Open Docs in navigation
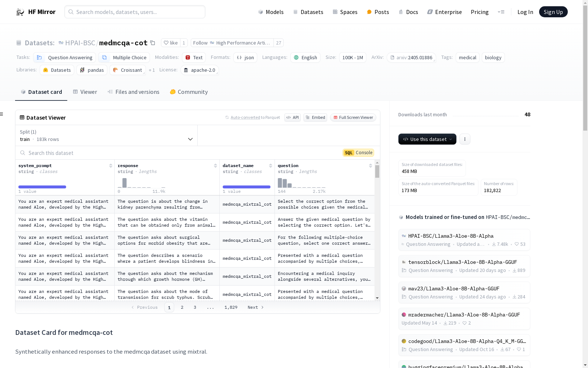588x368 pixels. point(408,12)
